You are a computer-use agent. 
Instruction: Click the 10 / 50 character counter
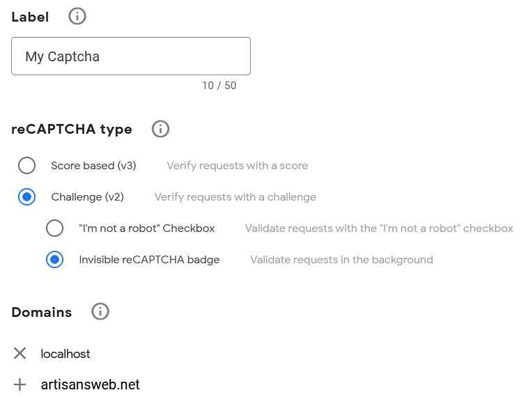219,86
